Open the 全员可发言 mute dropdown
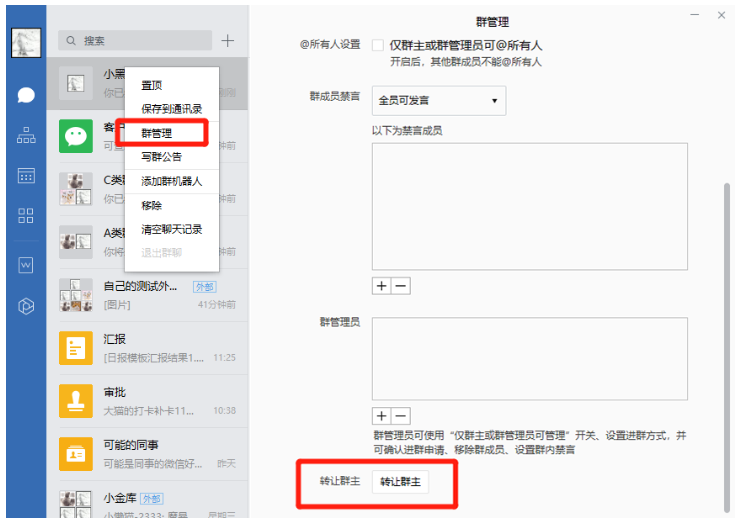Viewport: 746px width, 524px height. click(x=439, y=100)
